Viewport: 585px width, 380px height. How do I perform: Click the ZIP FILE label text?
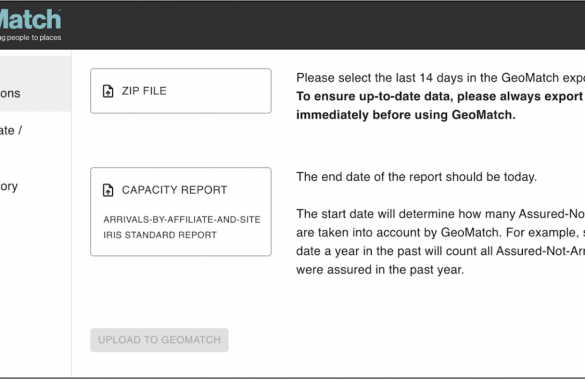click(x=144, y=91)
